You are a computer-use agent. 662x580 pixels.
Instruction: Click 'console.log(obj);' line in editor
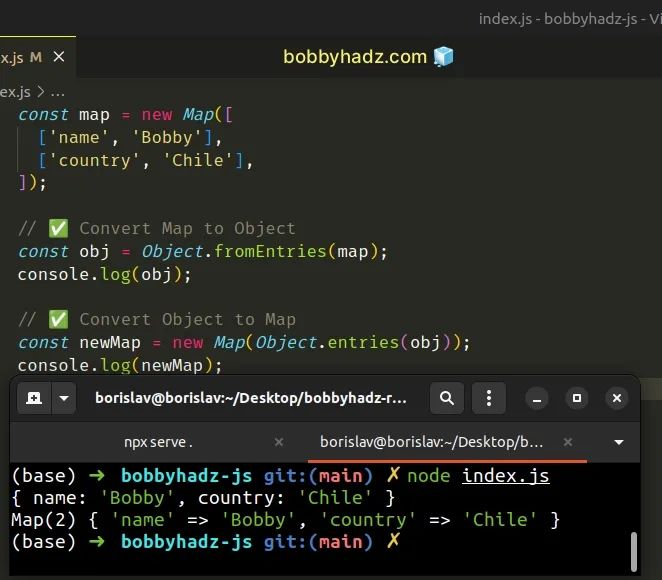(104, 275)
